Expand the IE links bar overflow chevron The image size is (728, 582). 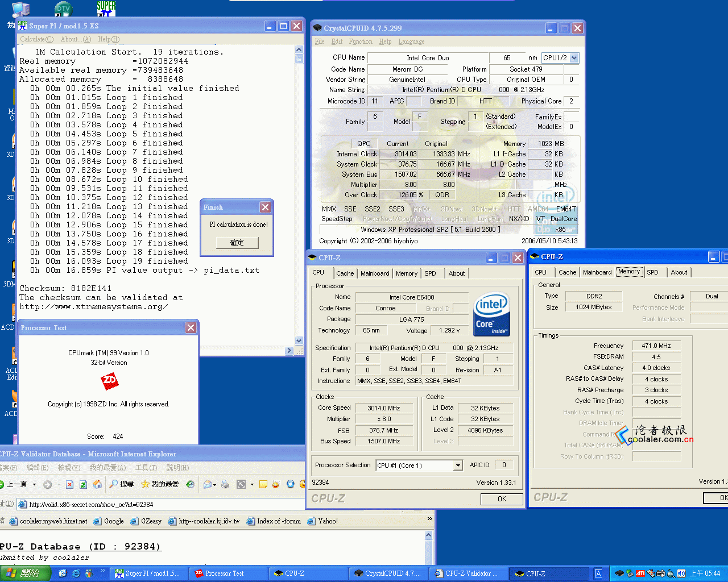(429, 519)
